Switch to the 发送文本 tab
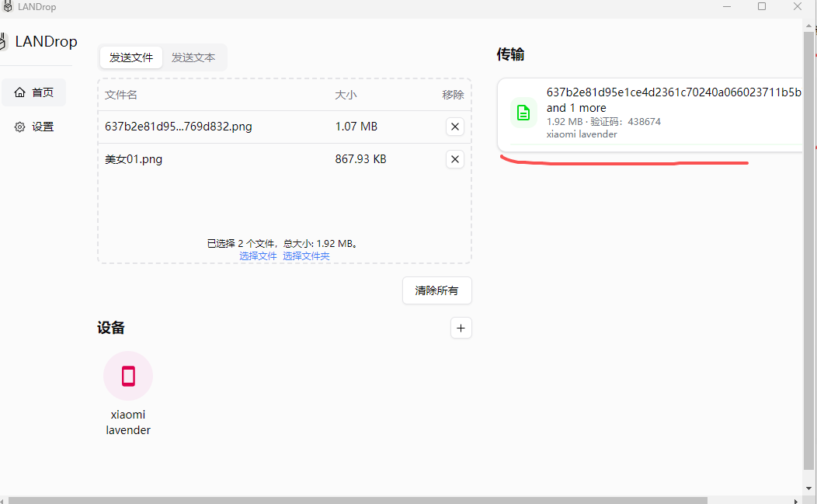817x504 pixels. 194,57
